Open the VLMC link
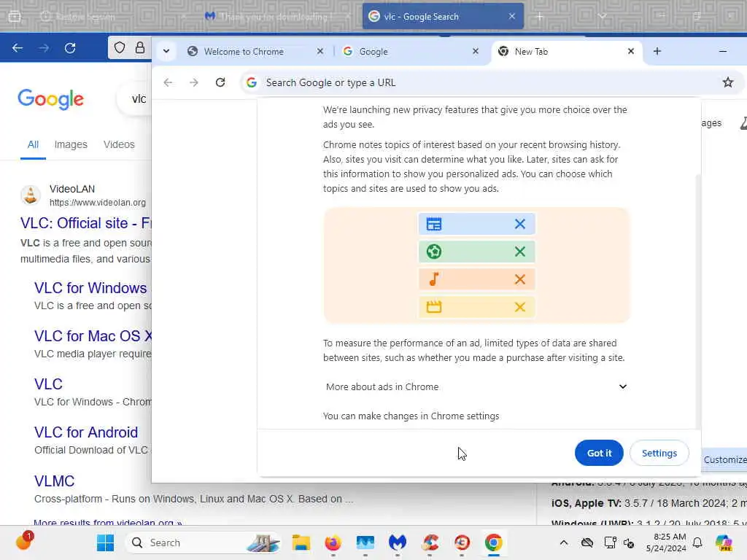Screen dimensions: 747x560 [x=54, y=481]
